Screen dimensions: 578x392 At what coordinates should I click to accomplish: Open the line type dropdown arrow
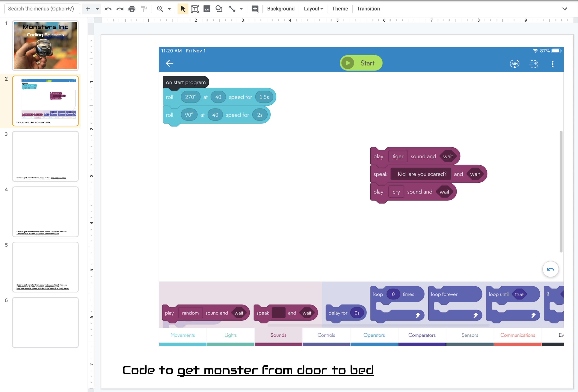pyautogui.click(x=241, y=9)
